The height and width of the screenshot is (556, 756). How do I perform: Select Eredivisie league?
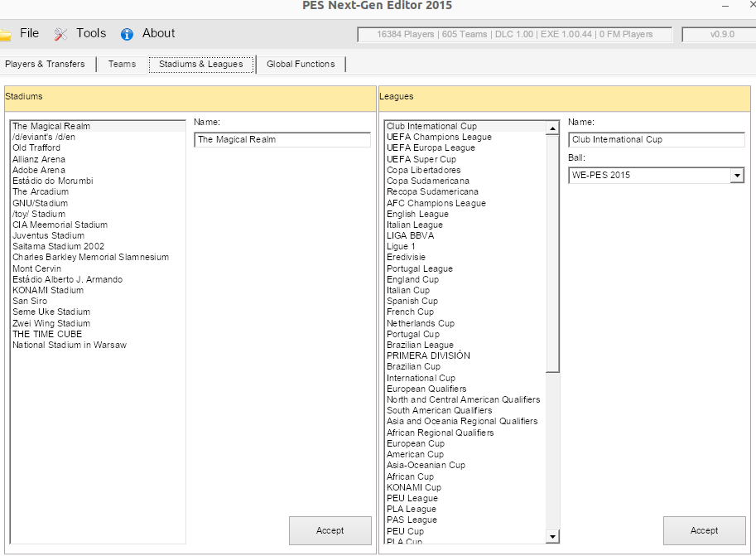coord(465,257)
